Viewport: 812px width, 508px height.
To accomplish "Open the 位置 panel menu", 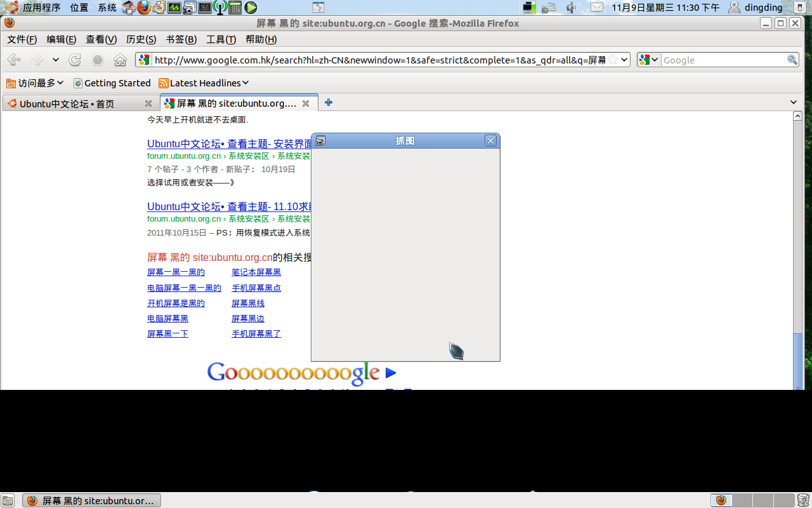I will [x=79, y=8].
